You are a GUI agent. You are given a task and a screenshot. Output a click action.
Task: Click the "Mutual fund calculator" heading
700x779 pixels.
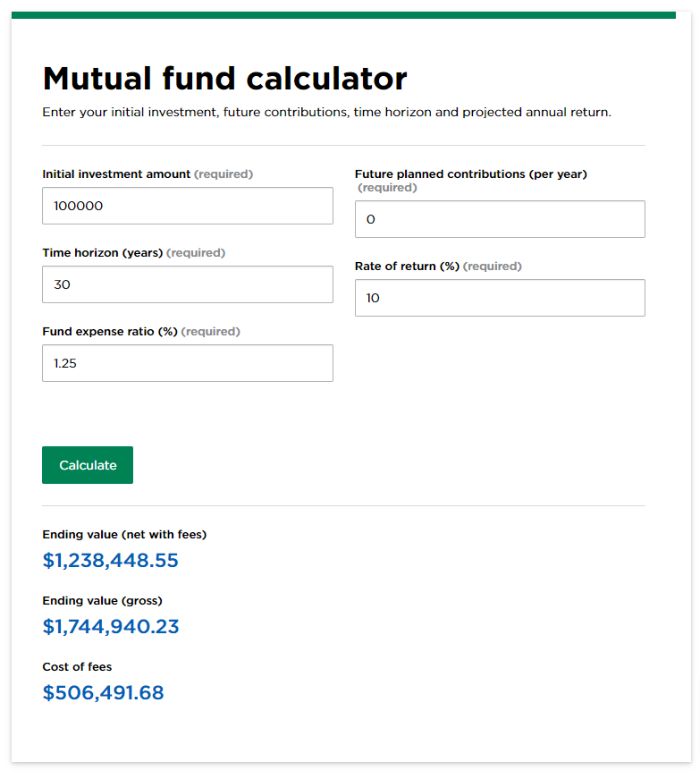click(x=224, y=79)
